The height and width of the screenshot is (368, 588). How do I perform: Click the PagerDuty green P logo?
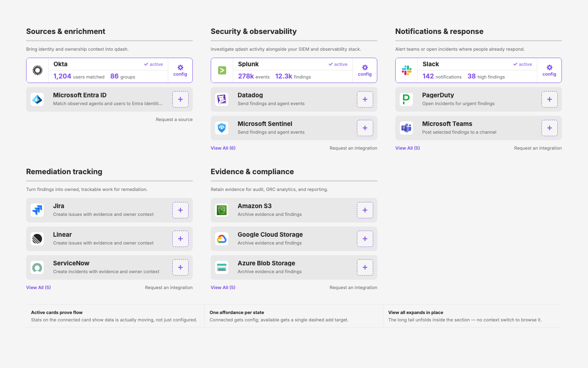coord(406,99)
